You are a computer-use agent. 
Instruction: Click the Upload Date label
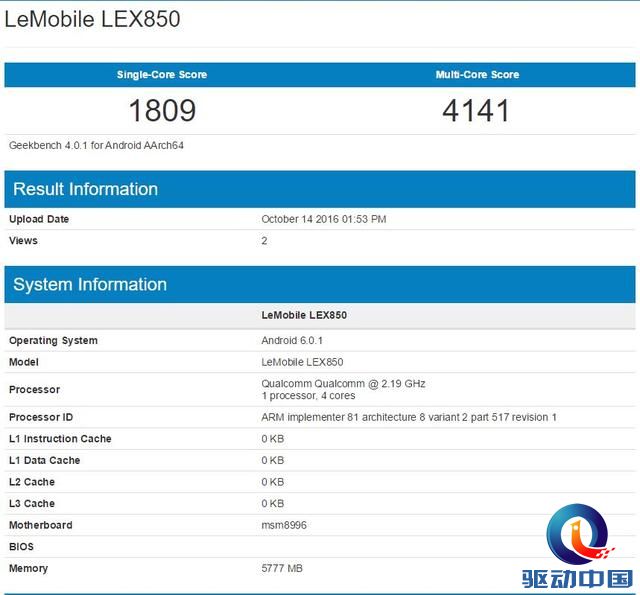39,219
